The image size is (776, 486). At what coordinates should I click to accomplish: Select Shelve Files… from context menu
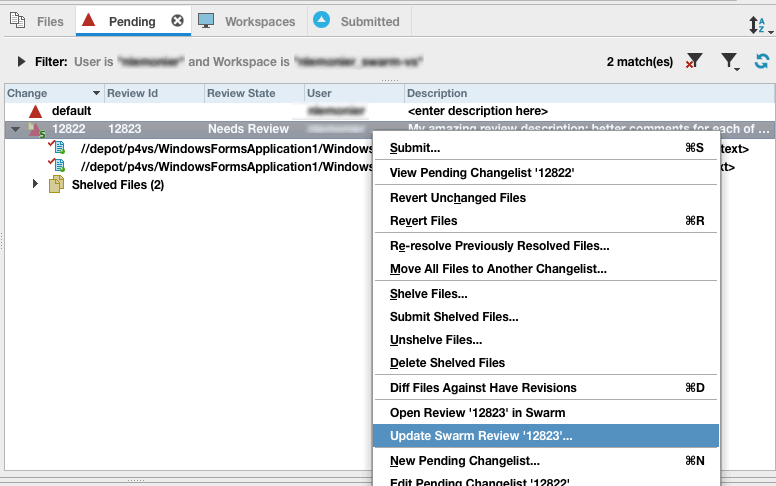point(428,294)
